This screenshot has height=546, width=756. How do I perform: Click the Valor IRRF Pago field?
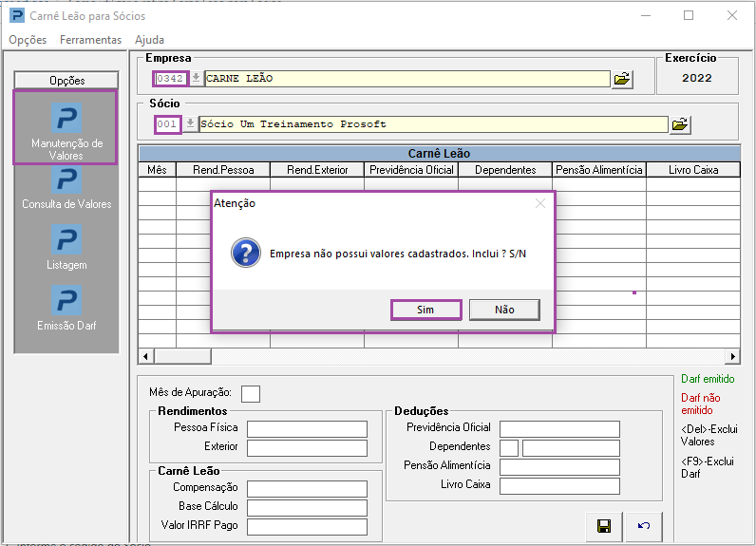click(307, 526)
